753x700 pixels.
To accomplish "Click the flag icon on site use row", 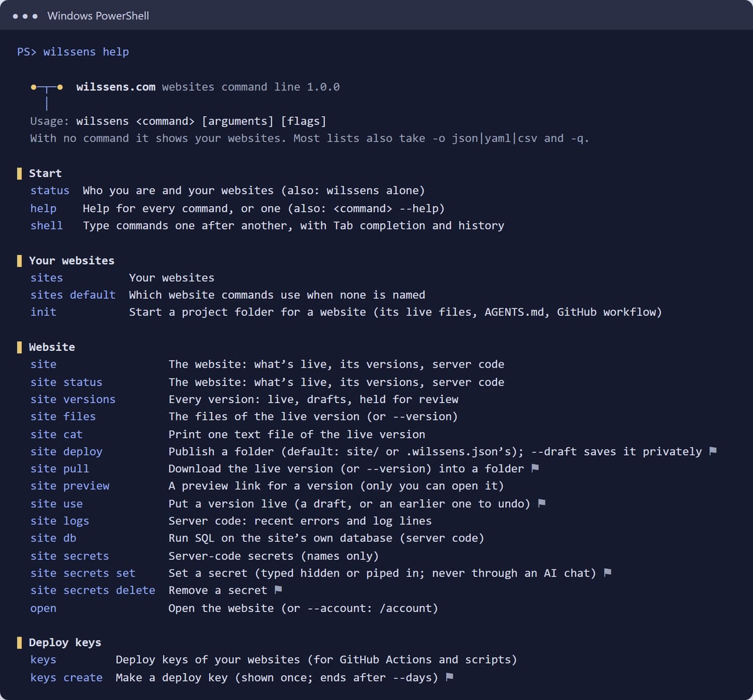I will coord(542,503).
